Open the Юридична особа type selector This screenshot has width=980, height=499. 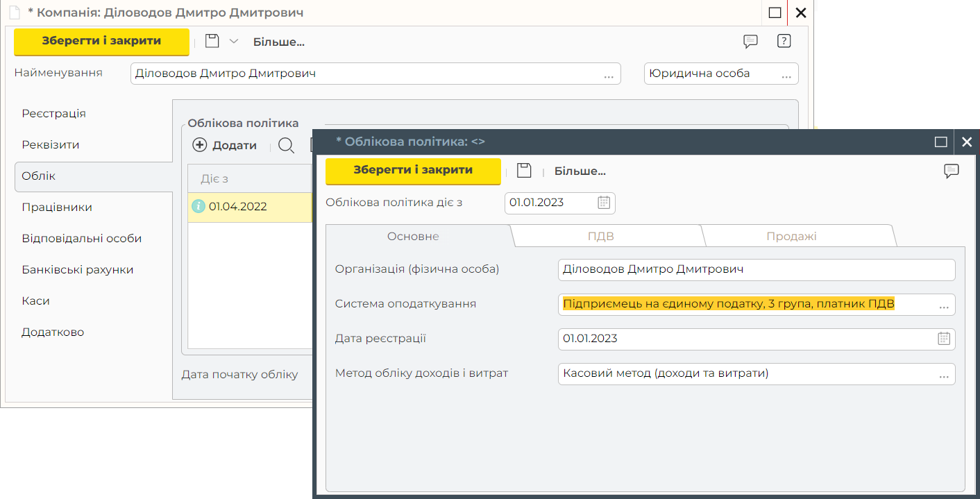click(786, 74)
